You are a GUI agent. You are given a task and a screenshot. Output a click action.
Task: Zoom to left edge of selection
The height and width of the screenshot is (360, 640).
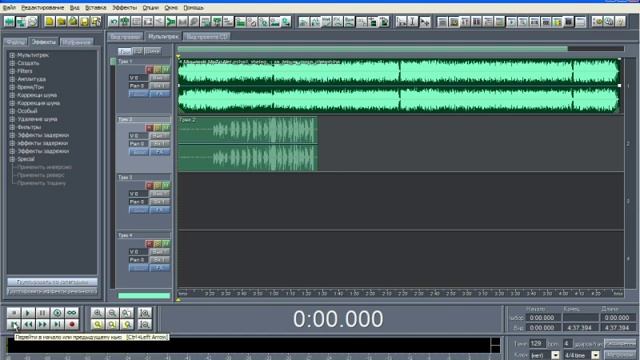(112, 324)
